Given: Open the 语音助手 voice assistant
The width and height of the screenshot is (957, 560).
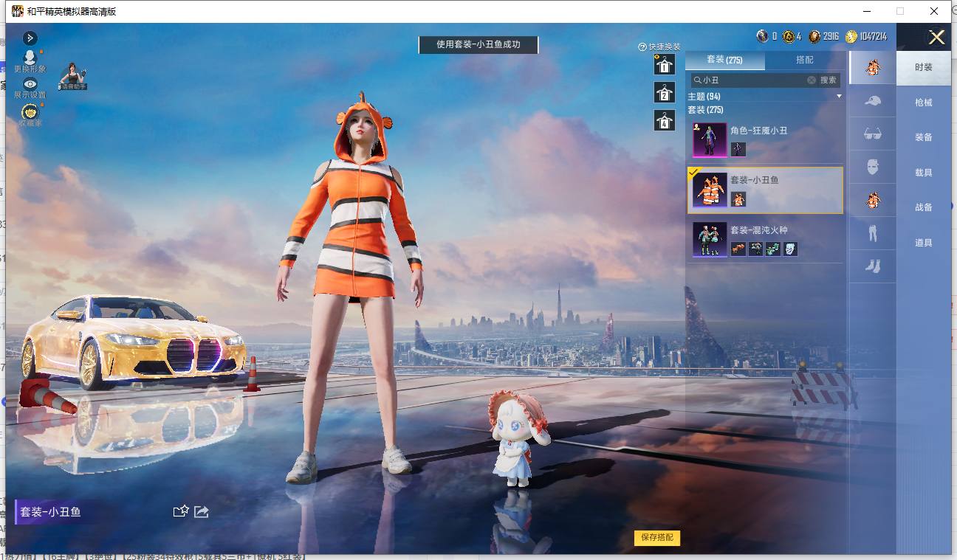Looking at the screenshot, I should tap(73, 77).
